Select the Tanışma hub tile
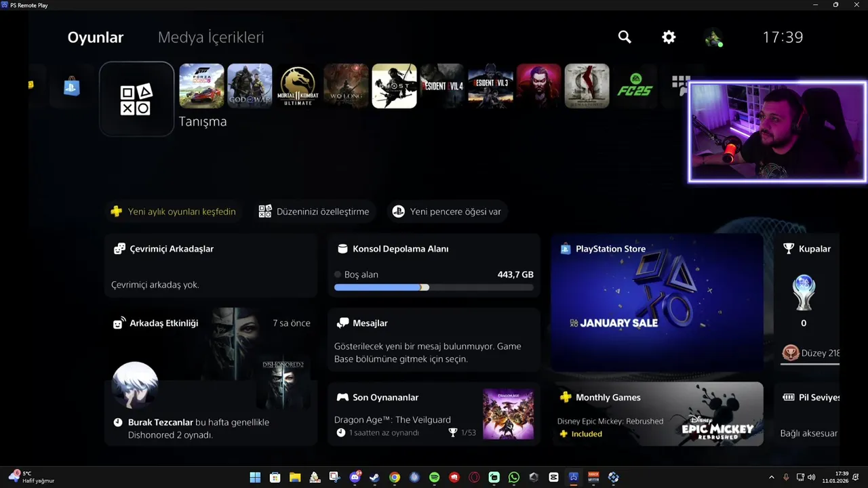868x488 pixels. point(136,99)
